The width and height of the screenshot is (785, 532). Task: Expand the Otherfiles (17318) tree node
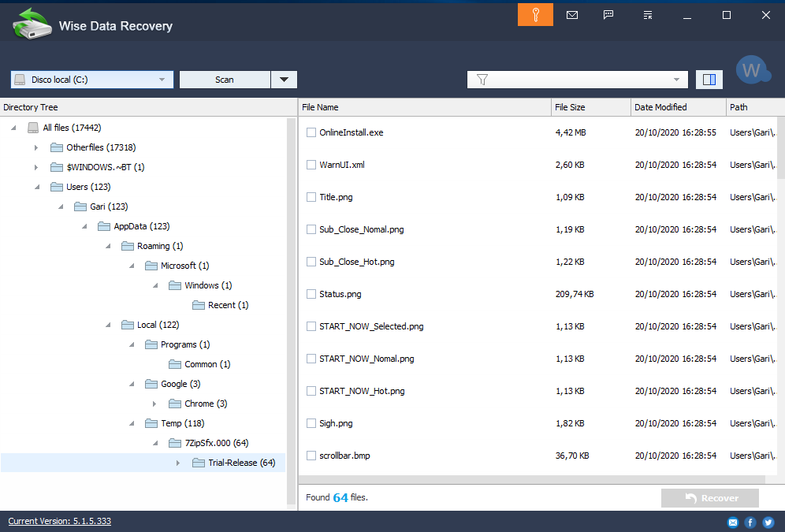pos(36,147)
